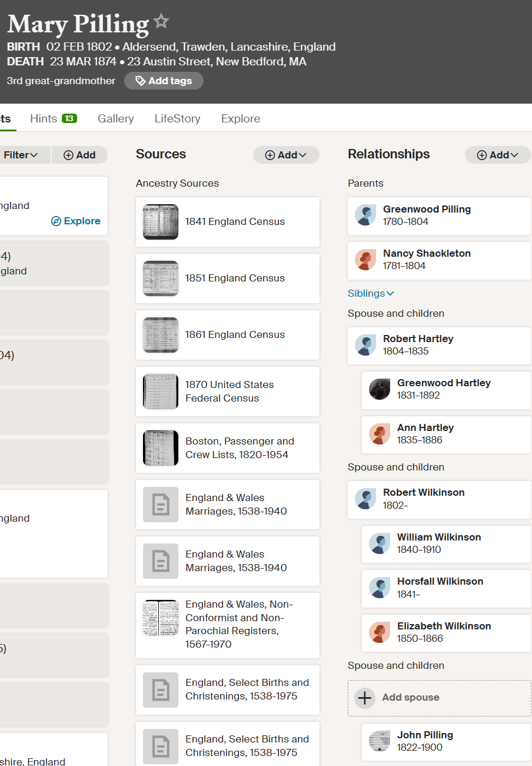Image resolution: width=532 pixels, height=766 pixels.
Task: Switch to the LifeStory tab
Action: tap(177, 118)
